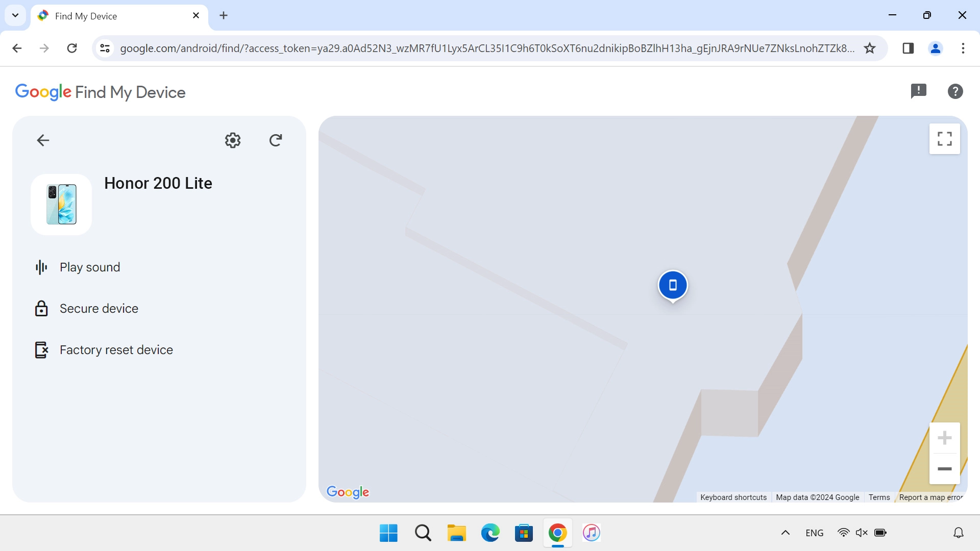980x551 pixels.
Task: Refresh the device location
Action: point(276,140)
